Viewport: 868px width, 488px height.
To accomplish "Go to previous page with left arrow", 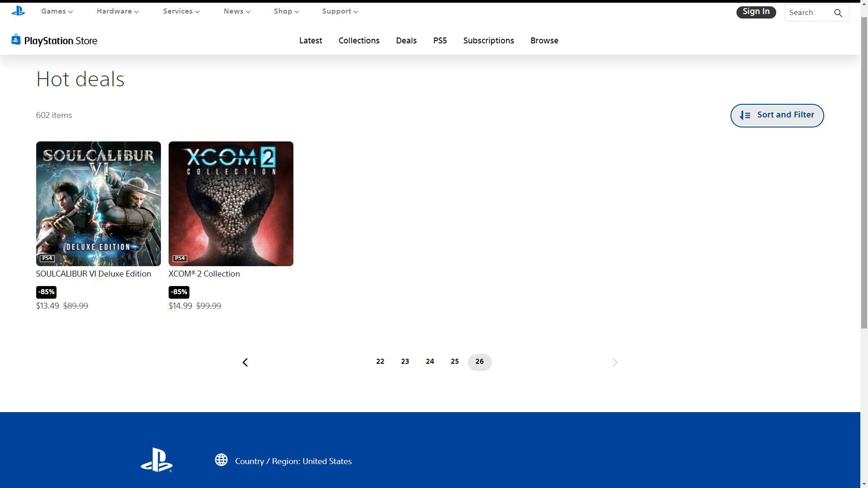I will (245, 362).
